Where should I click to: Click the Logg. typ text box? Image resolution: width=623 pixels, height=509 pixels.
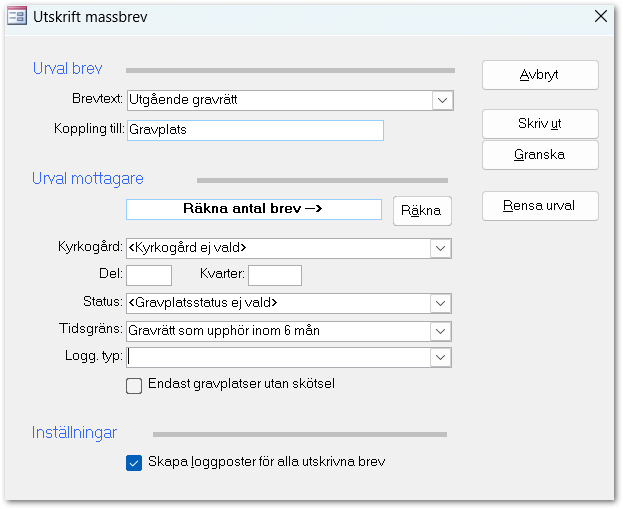[x=278, y=357]
